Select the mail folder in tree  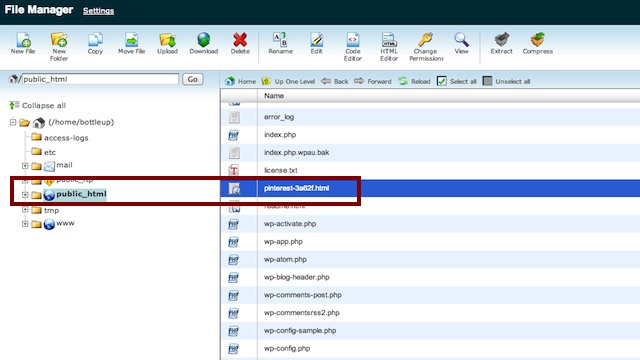[64, 165]
